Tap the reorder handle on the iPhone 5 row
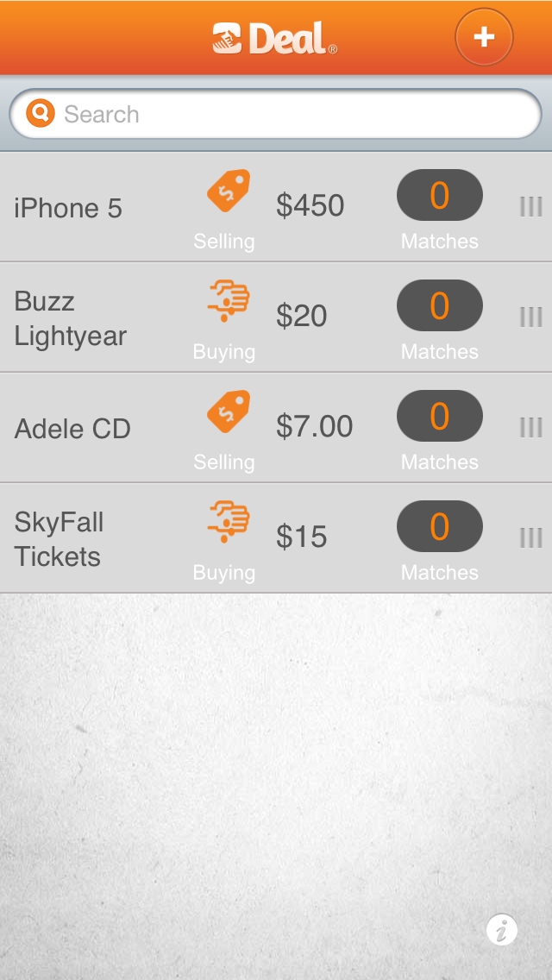Screen dimensions: 552x980 [x=530, y=207]
